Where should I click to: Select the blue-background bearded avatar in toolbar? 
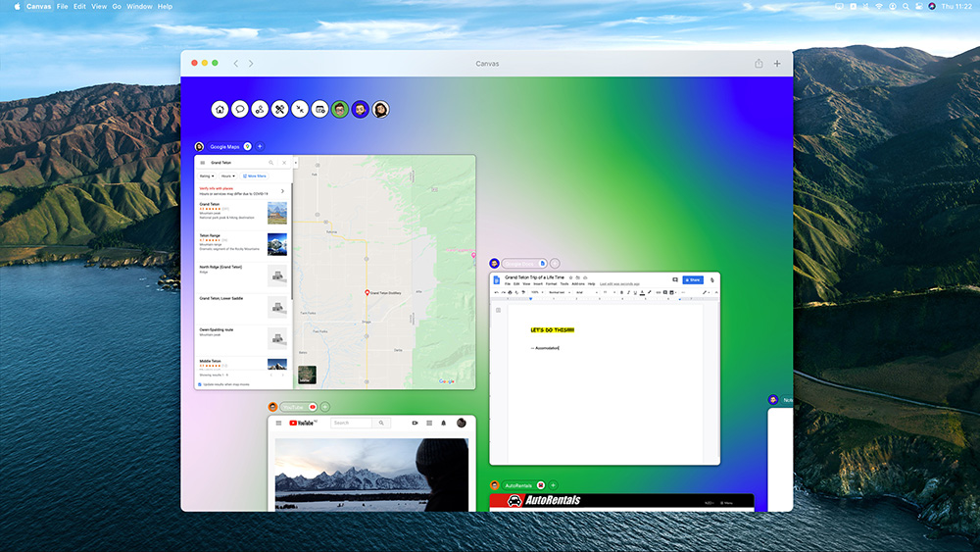360,110
